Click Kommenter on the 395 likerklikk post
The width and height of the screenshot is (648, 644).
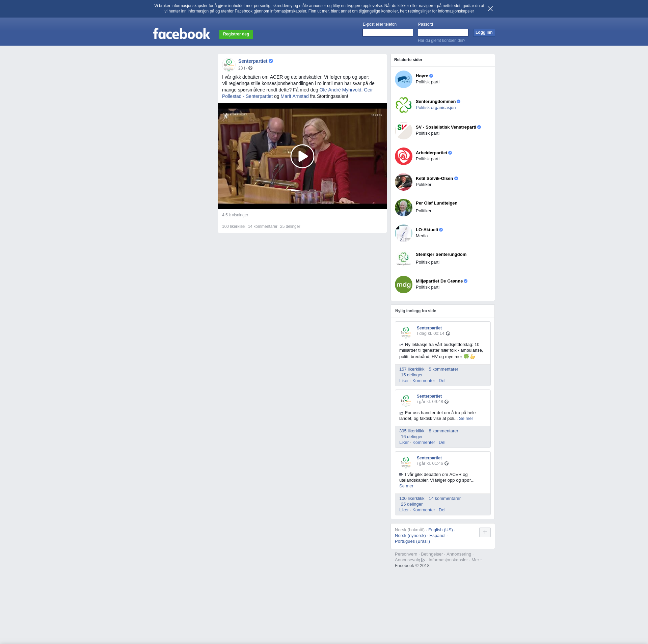pyautogui.click(x=424, y=442)
